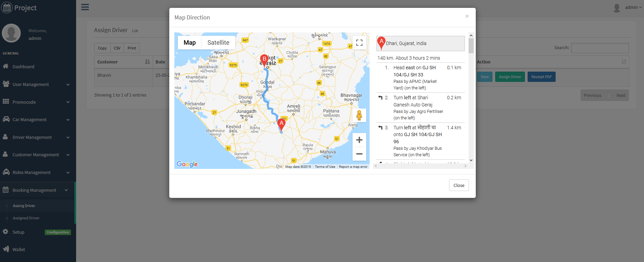
Task: Click the Close button in dialog
Action: [x=459, y=185]
